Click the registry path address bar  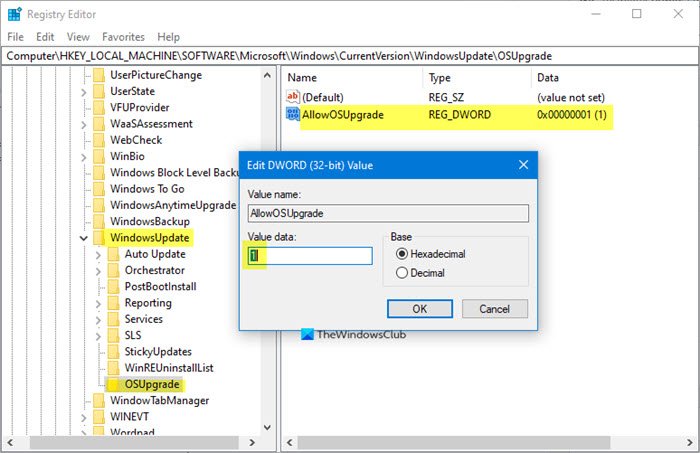coord(350,56)
